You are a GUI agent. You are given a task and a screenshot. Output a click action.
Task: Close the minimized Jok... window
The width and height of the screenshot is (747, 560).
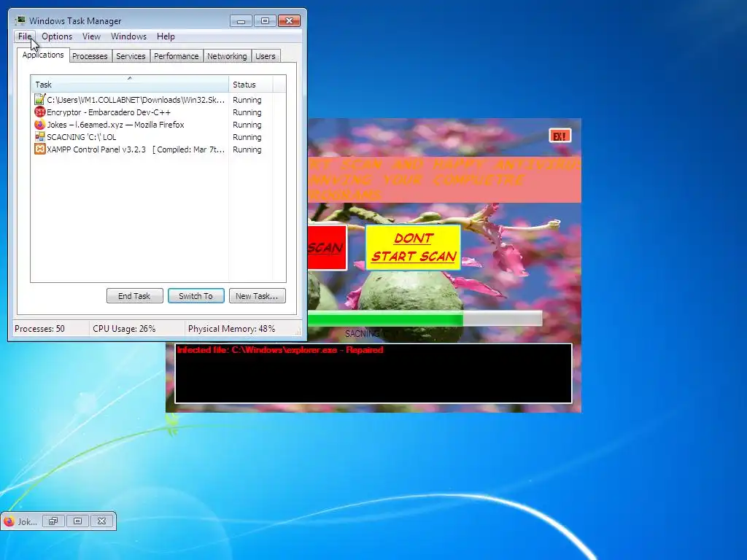coord(102,521)
